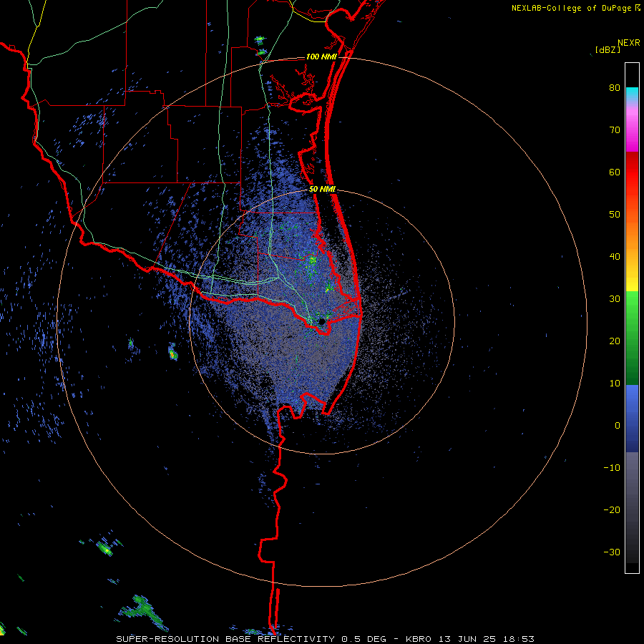This screenshot has height=644, width=644.
Task: Click the 18:53 timestamp in caption
Action: 519,639
